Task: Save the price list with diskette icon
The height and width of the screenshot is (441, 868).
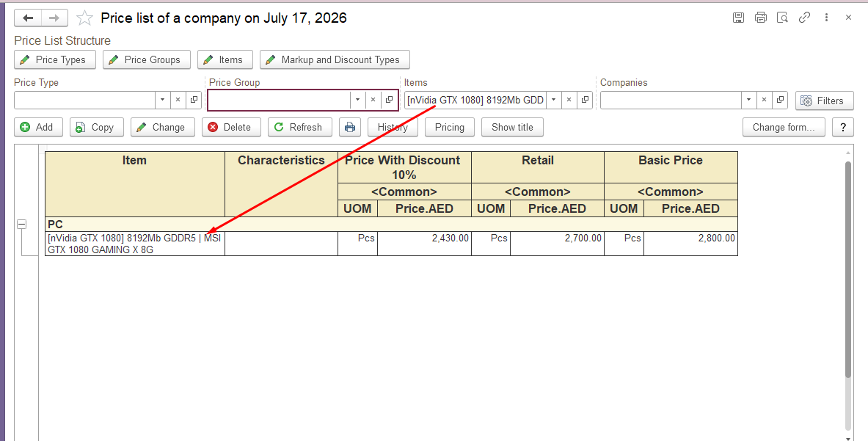Action: [738, 18]
